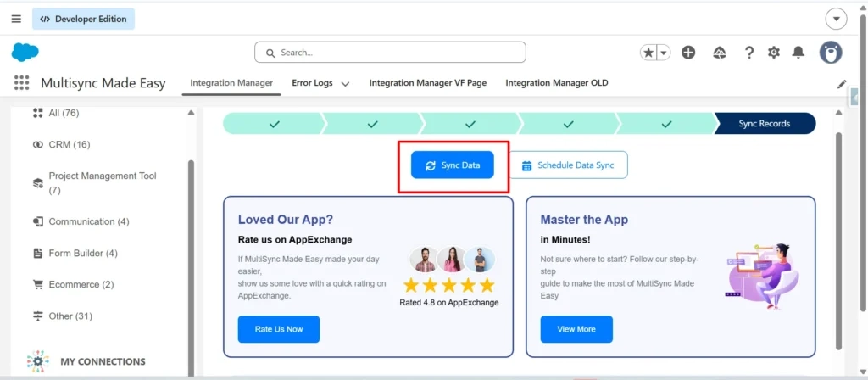Click the second completed progress step
The width and height of the screenshot is (868, 380).
coord(372,124)
